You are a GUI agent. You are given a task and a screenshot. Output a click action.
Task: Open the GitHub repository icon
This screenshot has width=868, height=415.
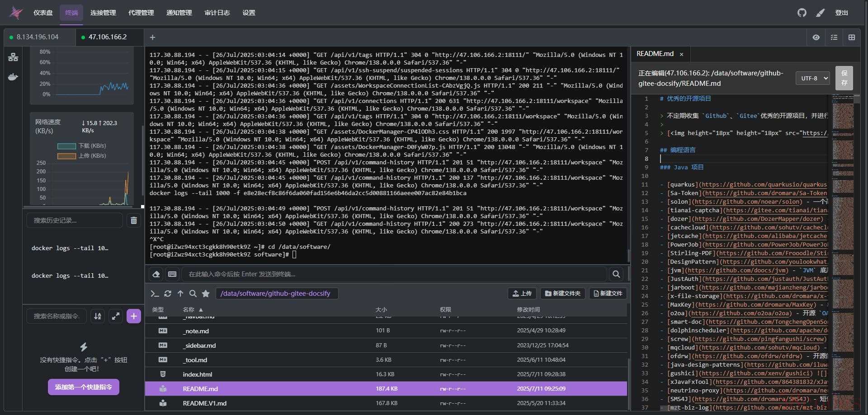pyautogui.click(x=802, y=13)
